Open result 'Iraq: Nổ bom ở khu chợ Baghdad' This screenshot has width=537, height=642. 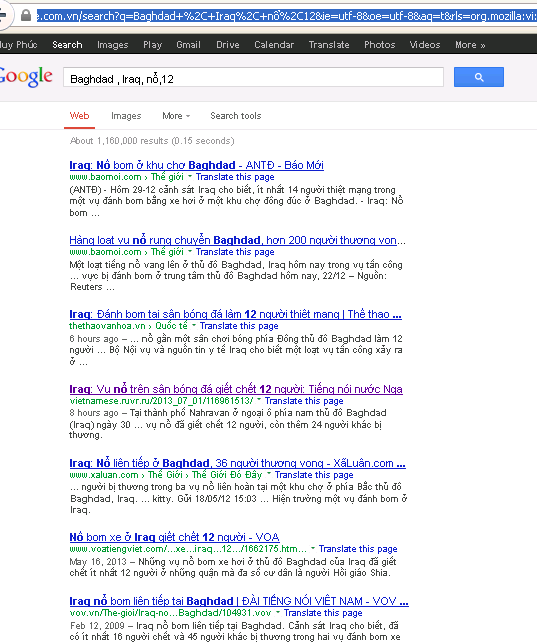pyautogui.click(x=196, y=165)
